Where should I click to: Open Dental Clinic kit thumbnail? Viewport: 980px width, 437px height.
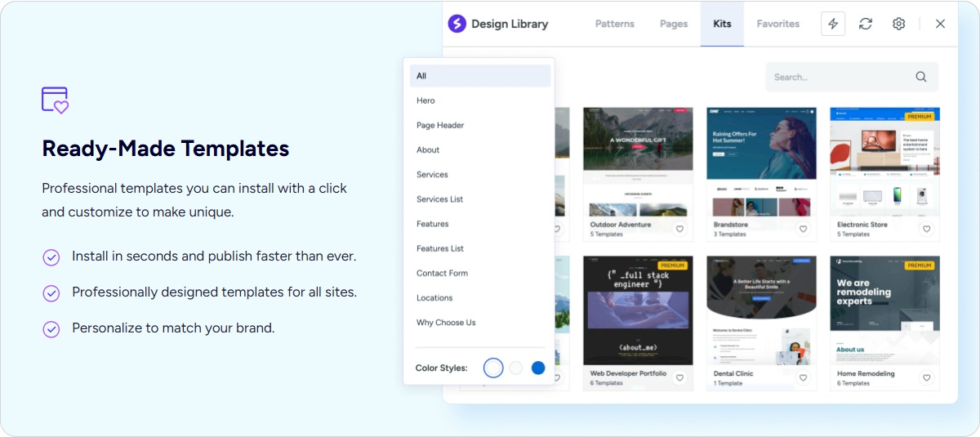pos(761,310)
